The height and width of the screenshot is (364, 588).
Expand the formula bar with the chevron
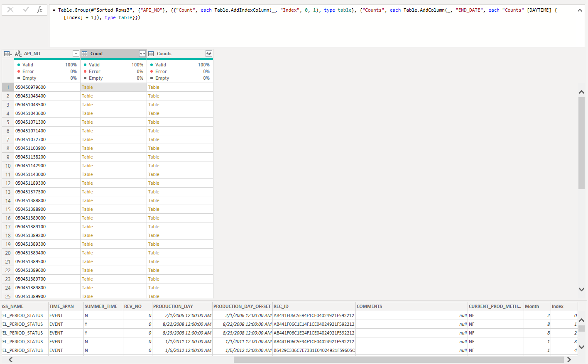click(x=580, y=10)
